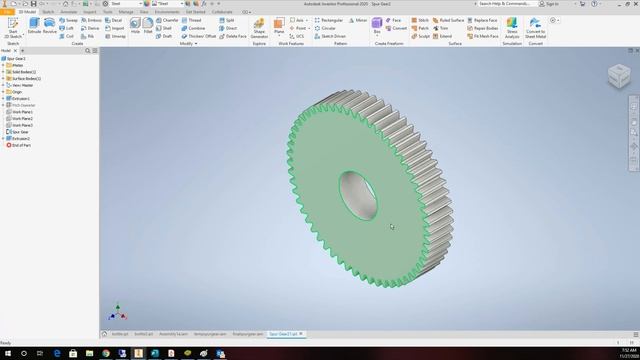Choose the Draft tool

(164, 36)
